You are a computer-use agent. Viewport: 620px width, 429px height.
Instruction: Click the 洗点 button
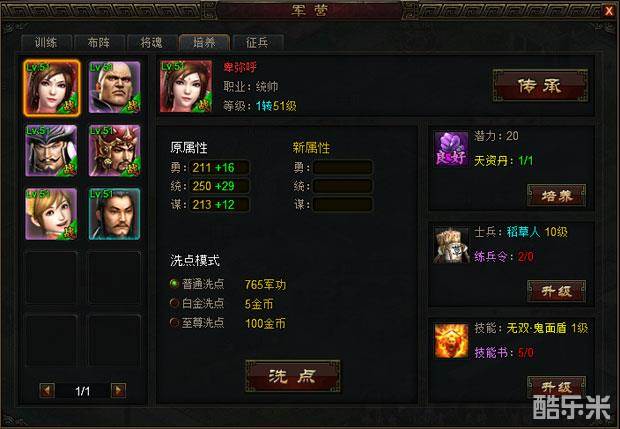pyautogui.click(x=293, y=376)
